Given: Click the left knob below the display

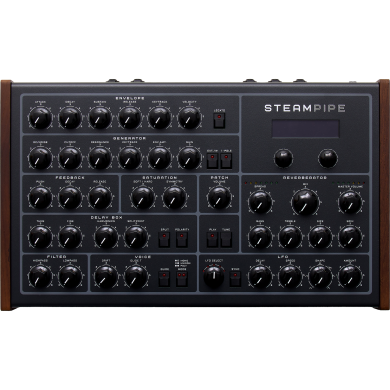Looking at the screenshot, I should point(283,159).
